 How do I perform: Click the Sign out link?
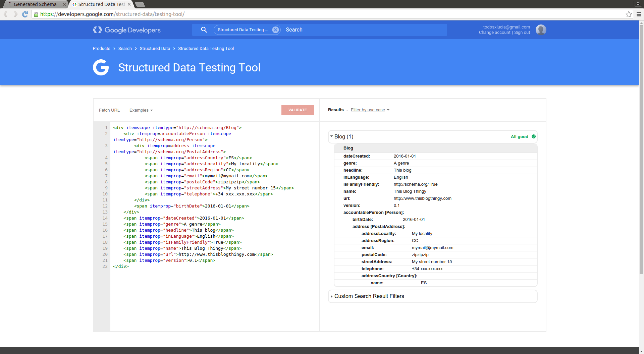(x=522, y=33)
